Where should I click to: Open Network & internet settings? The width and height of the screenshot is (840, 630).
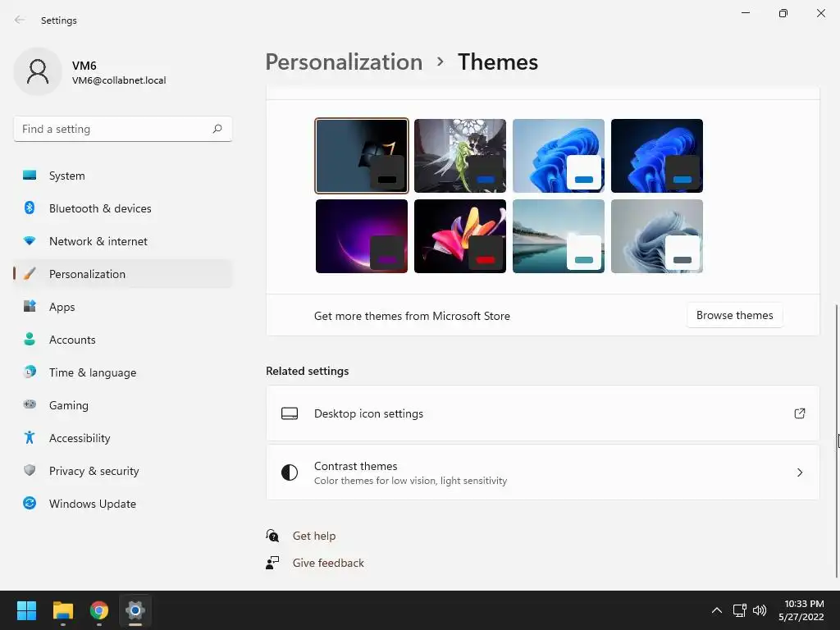point(123,241)
